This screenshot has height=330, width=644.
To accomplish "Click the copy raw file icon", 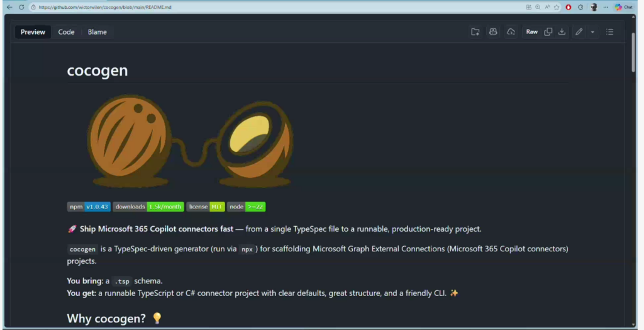I will click(548, 32).
